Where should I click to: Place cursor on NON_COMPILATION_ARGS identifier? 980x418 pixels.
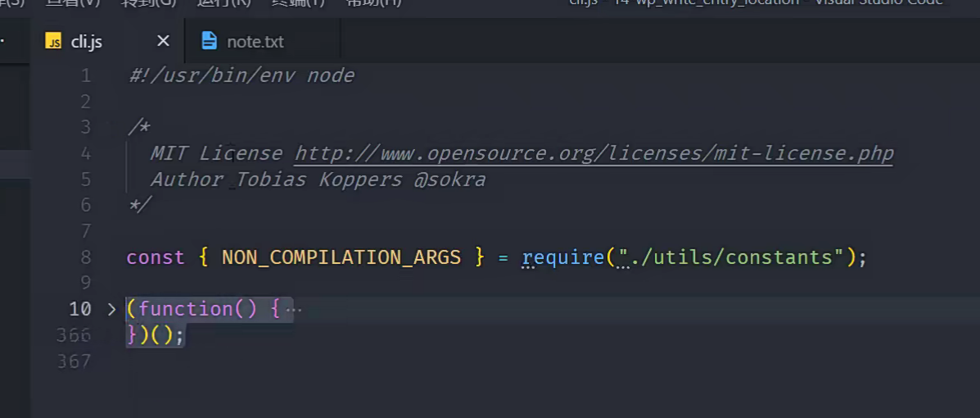coord(341,257)
